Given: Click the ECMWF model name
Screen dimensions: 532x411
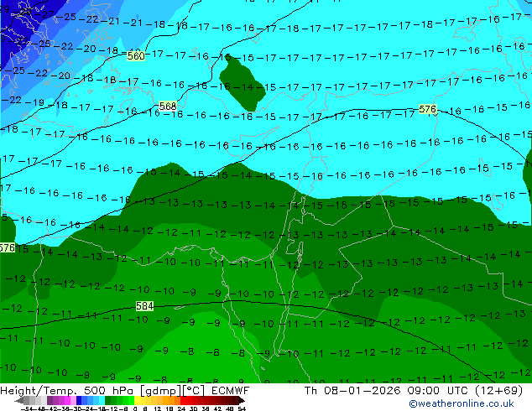Looking at the screenshot, I should coord(230,391).
